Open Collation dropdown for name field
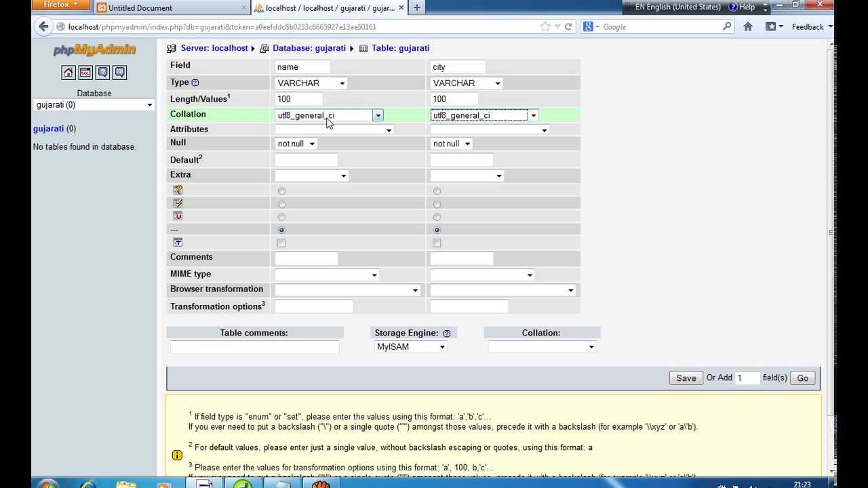Screen dimensions: 868x488 tap(330, 115)
